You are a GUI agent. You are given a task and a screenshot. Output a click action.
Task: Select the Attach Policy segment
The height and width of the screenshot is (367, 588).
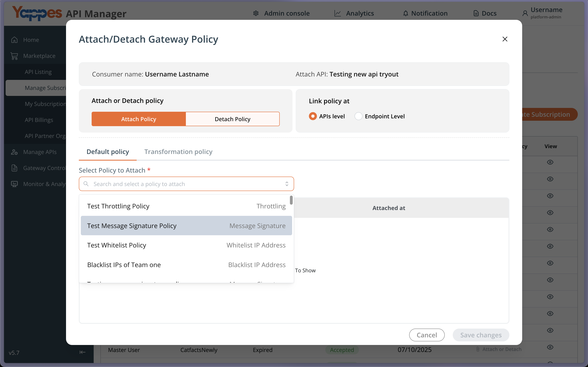[139, 119]
